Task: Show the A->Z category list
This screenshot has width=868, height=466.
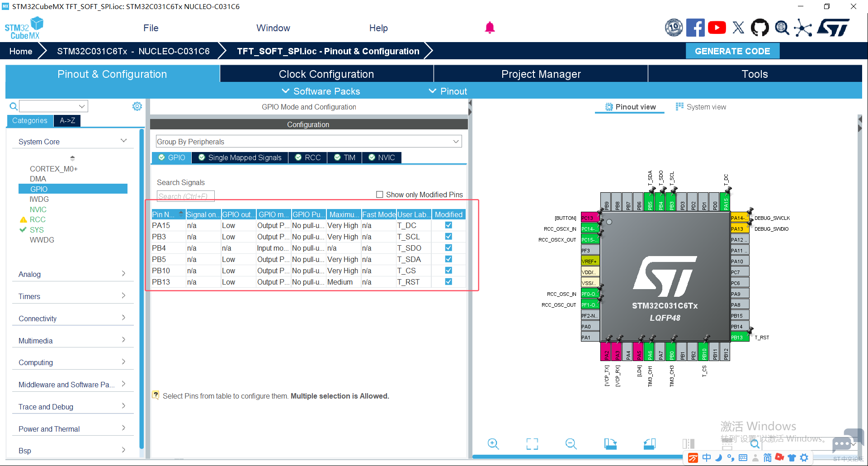Action: pos(67,120)
